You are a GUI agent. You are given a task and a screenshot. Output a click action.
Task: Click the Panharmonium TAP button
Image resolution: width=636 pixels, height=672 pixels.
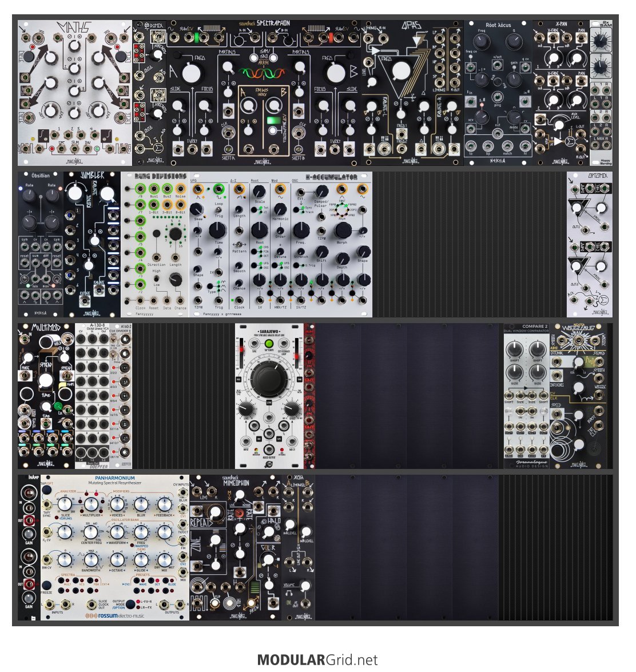pyautogui.click(x=47, y=490)
